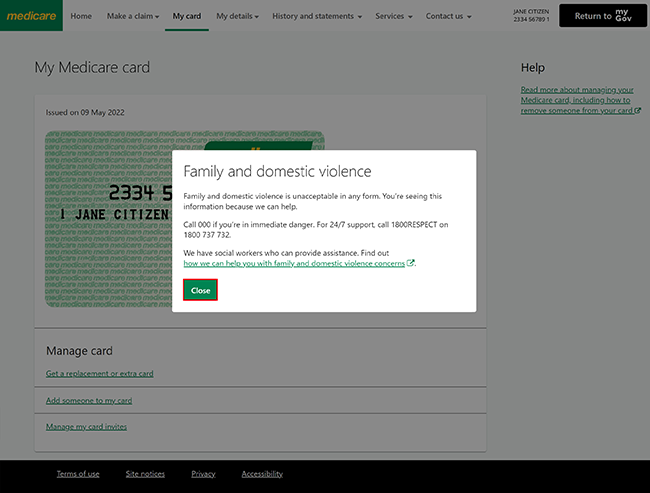Viewport: 650px width, 493px height.
Task: Open History and statements menu
Action: pos(317,16)
